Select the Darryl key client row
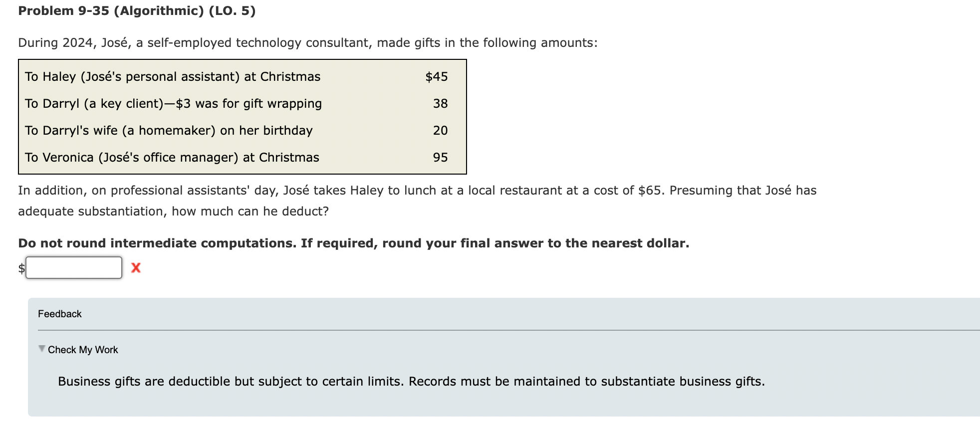Image resolution: width=980 pixels, height=422 pixels. [x=173, y=103]
